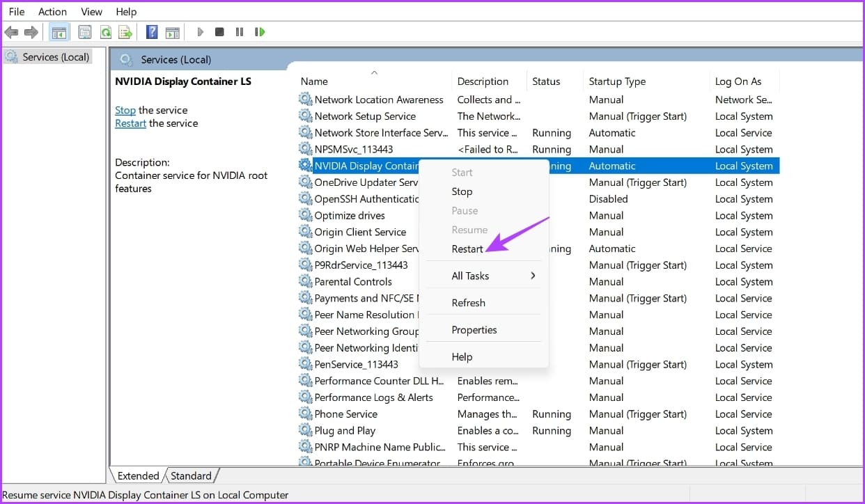
Task: Click gear icon of Network Location Awareness
Action: click(305, 100)
